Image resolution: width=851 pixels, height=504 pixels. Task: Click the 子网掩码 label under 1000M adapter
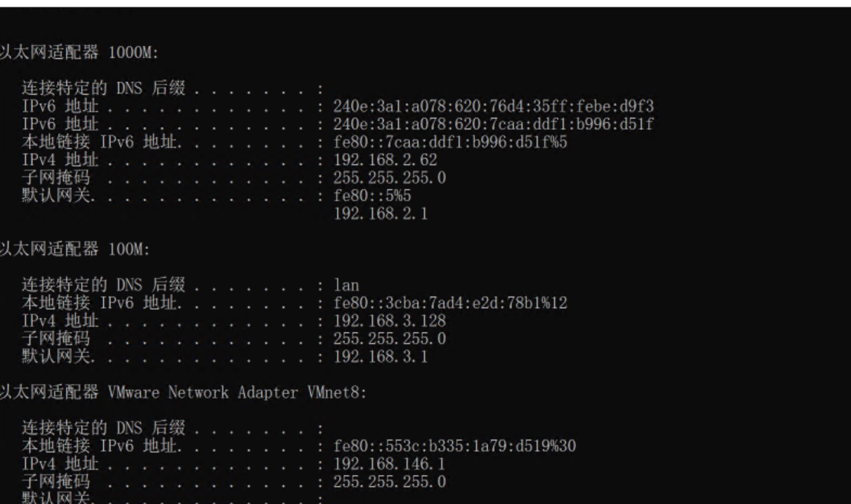tap(56, 178)
